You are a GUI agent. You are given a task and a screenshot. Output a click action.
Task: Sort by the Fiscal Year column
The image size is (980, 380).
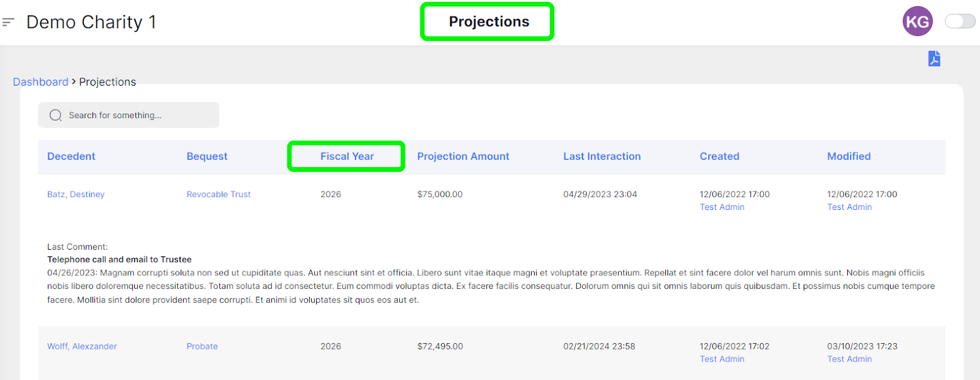[347, 156]
